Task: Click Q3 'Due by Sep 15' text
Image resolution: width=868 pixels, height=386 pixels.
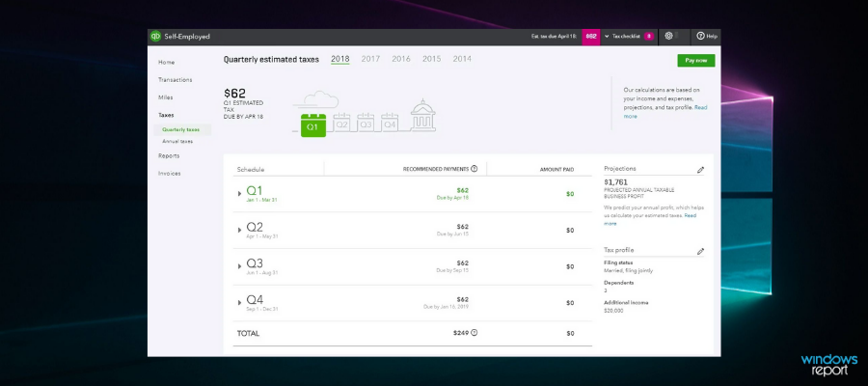Action: (x=452, y=270)
